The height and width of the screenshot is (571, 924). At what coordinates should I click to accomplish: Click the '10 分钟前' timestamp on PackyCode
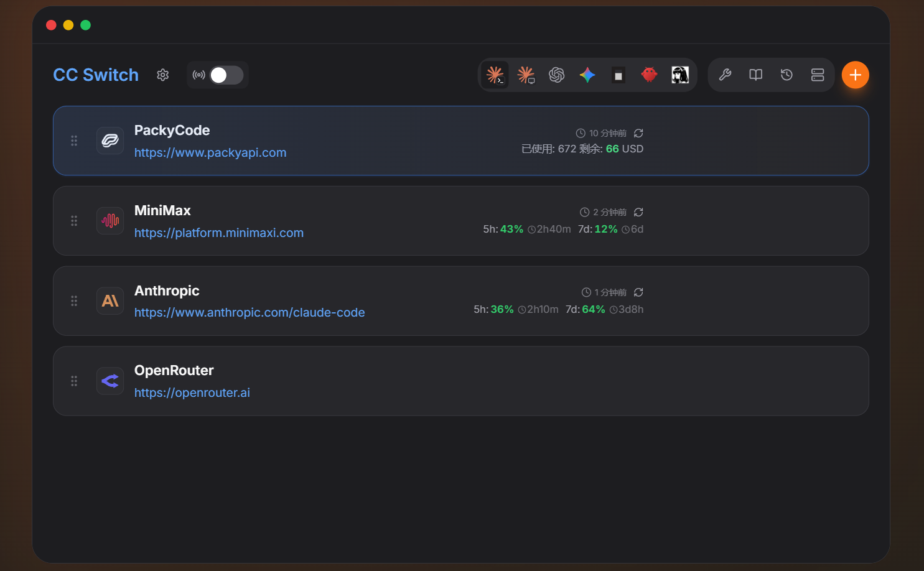coord(608,133)
